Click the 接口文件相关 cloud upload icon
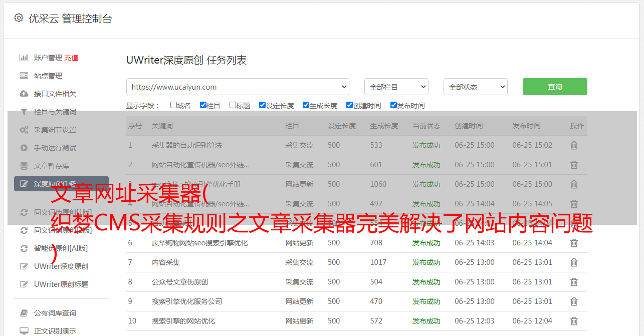This screenshot has height=336, width=644. coord(24,94)
